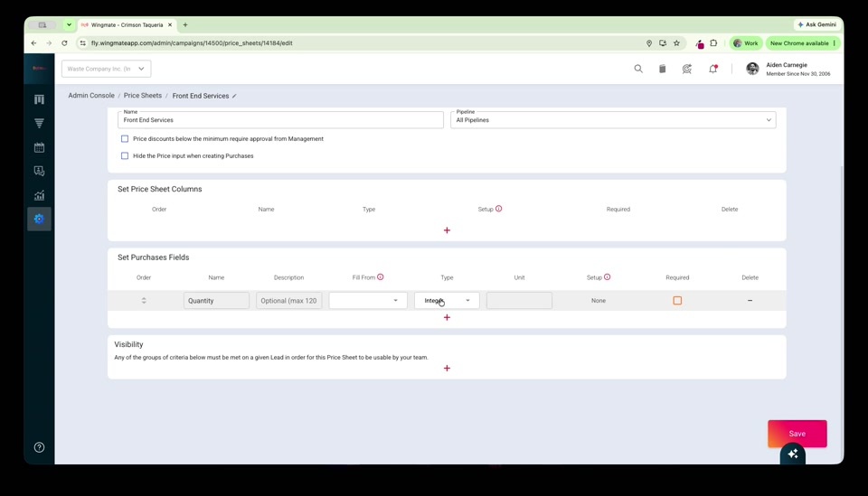Select the Wingmate - Crimson Taqueria tab

[x=127, y=25]
